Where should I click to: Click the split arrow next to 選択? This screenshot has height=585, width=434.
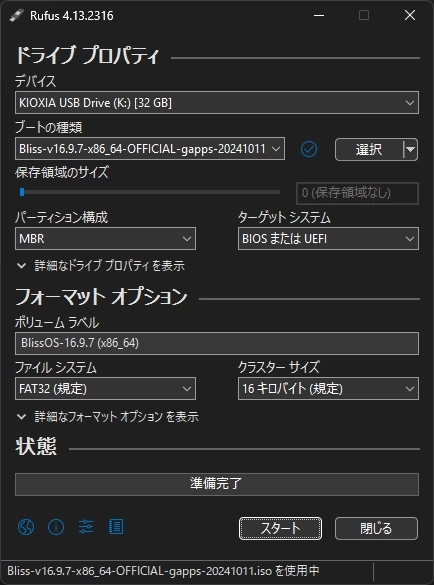point(410,150)
